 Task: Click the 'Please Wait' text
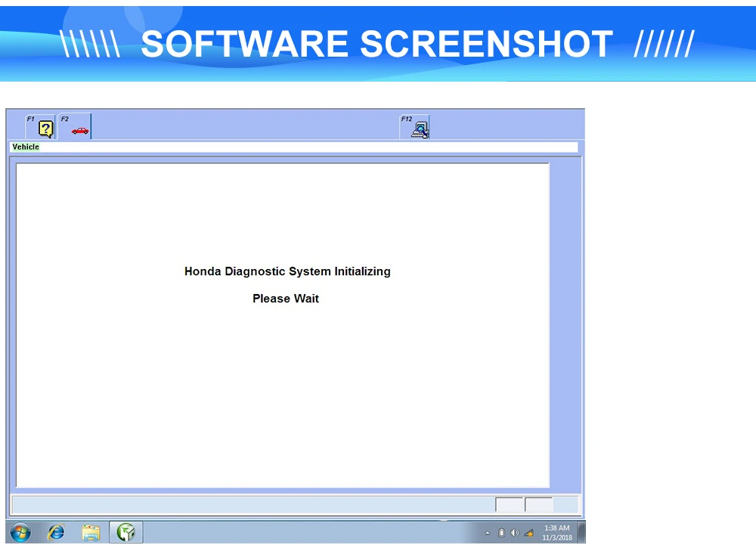[286, 299]
